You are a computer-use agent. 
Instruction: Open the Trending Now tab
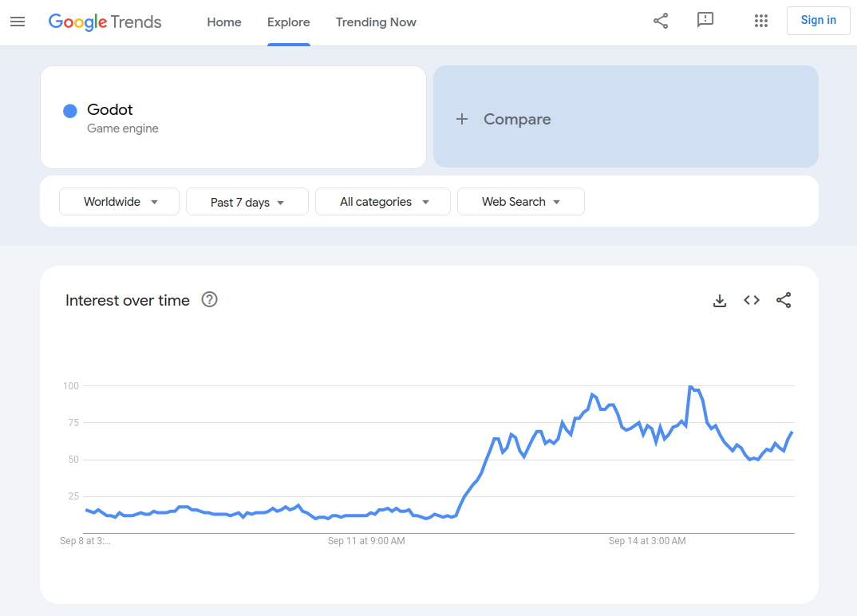point(376,22)
